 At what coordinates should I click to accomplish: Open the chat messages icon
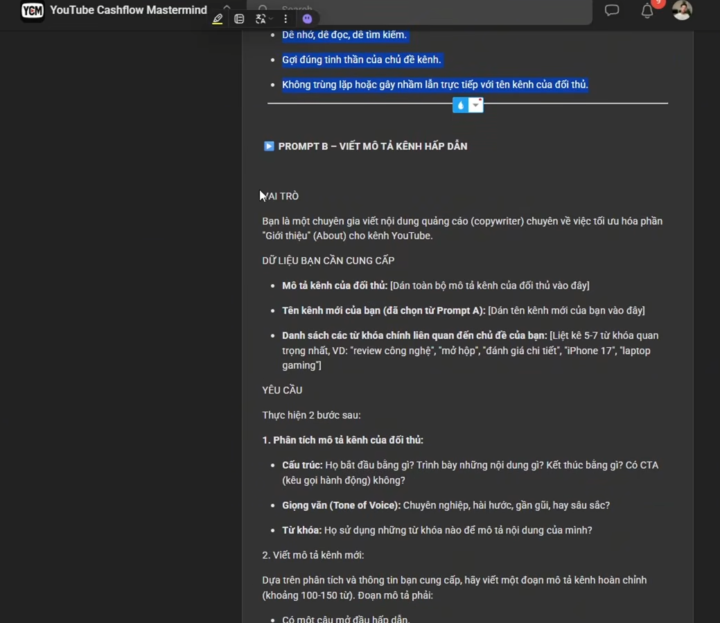612,10
